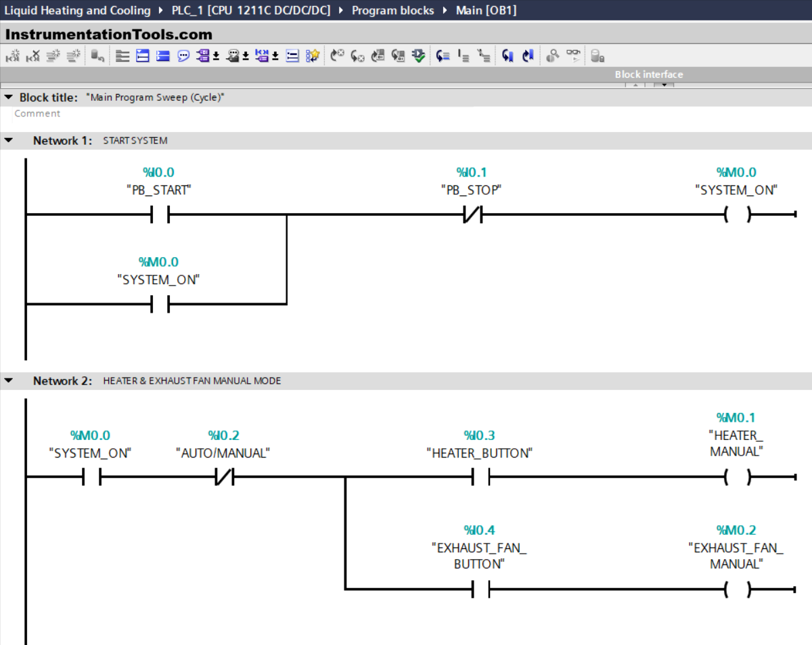Toggle the favorites star icon

click(313, 56)
